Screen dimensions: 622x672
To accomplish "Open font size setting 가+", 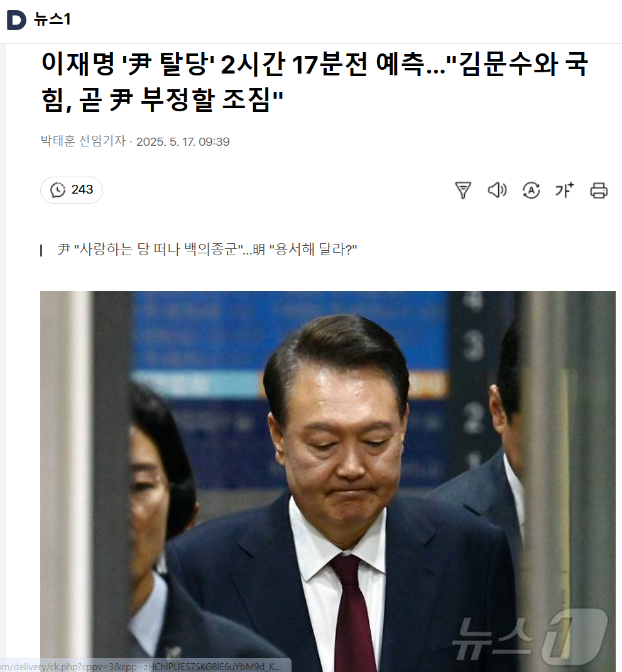I will point(564,190).
